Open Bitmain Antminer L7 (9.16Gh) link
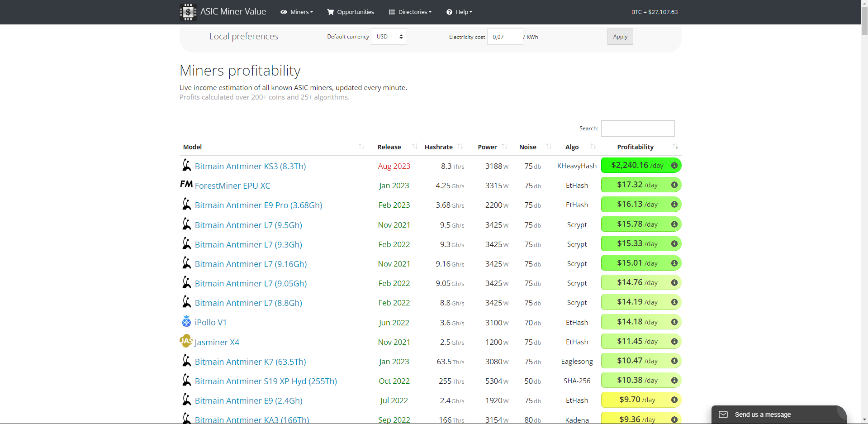This screenshot has width=868, height=424. pyautogui.click(x=251, y=264)
